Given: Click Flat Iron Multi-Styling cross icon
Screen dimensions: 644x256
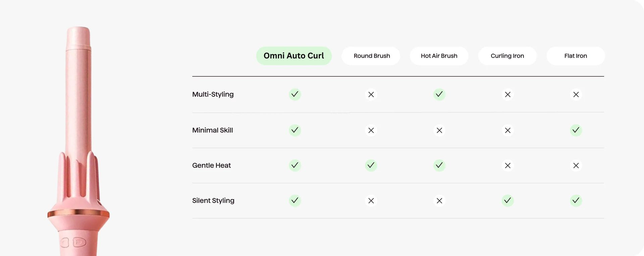Looking at the screenshot, I should coord(576,95).
